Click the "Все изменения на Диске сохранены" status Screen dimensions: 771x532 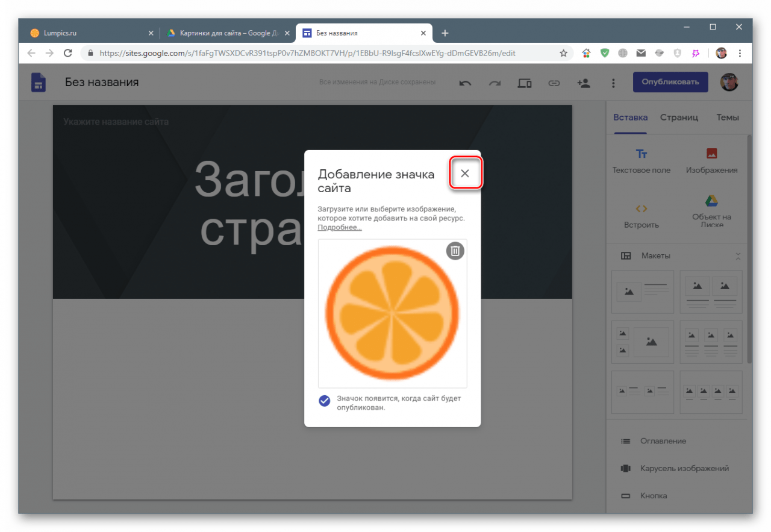(378, 82)
